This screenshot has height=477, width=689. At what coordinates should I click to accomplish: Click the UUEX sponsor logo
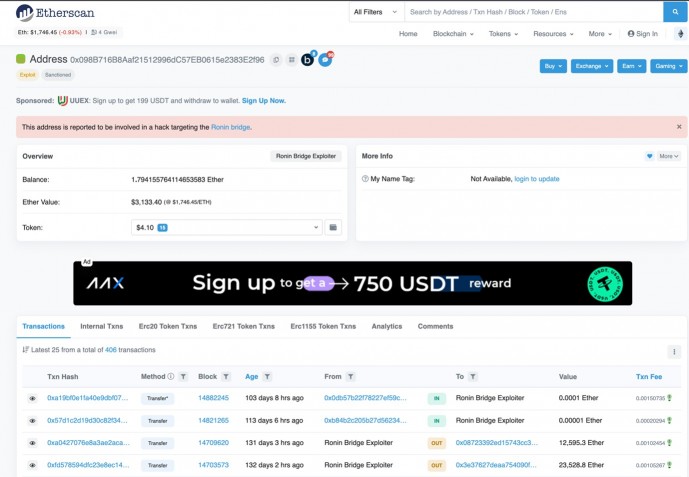pyautogui.click(x=63, y=101)
